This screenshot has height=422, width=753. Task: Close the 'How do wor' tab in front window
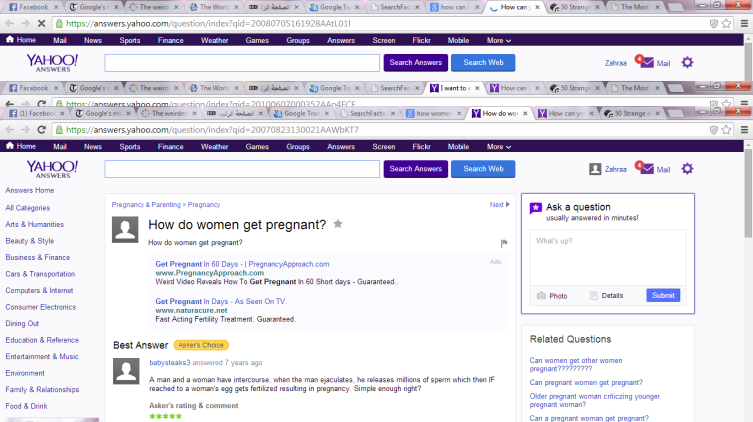pos(525,113)
